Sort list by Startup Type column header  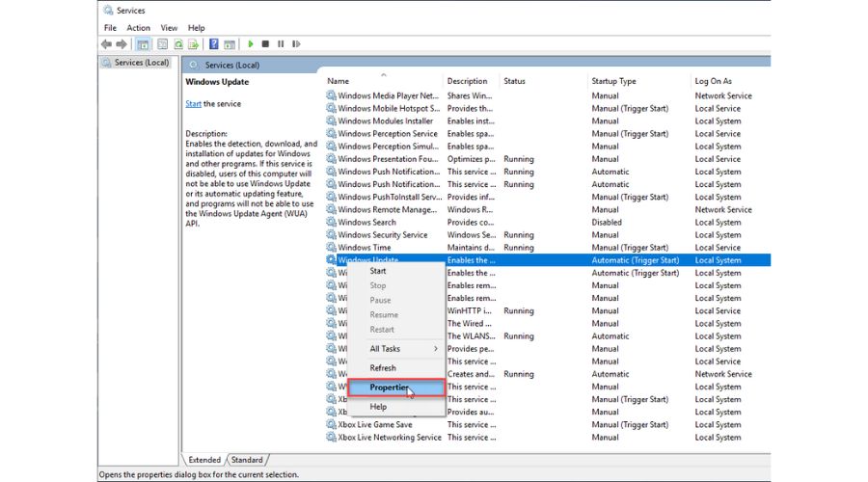614,81
